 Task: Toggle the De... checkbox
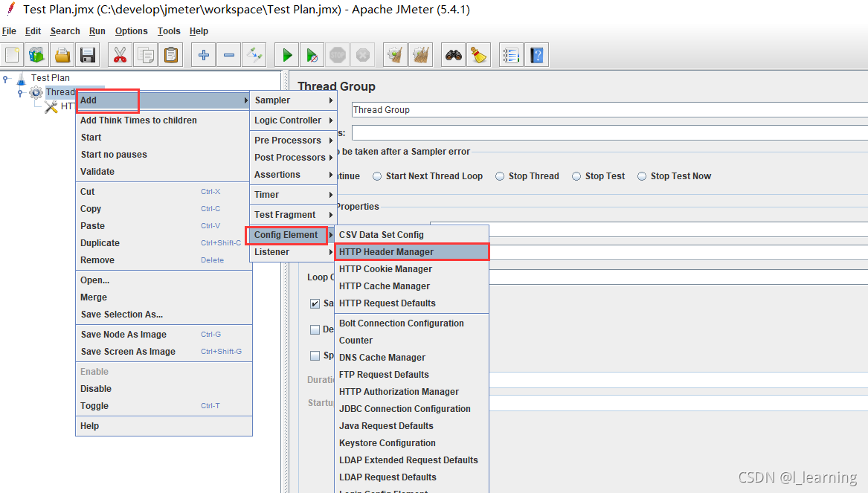coord(315,329)
